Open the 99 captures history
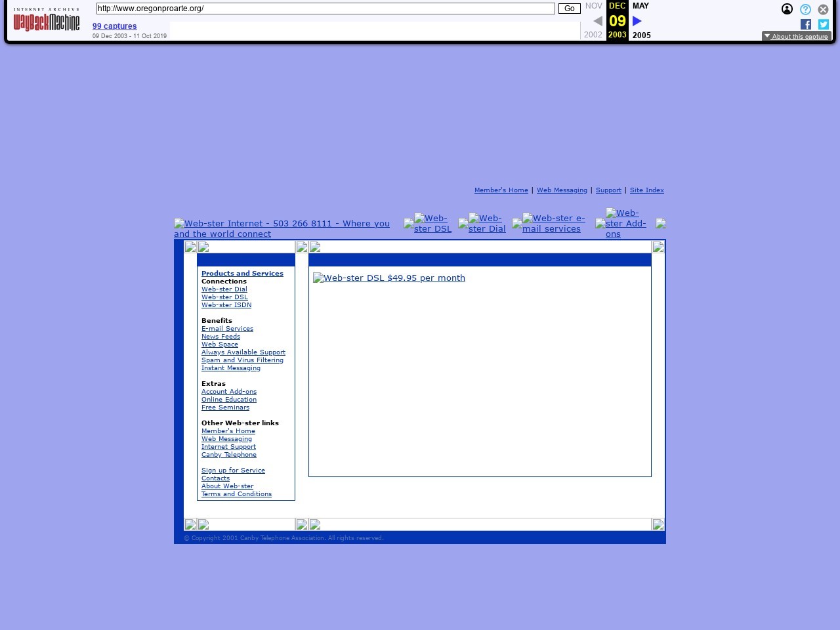The height and width of the screenshot is (630, 840). tap(114, 26)
